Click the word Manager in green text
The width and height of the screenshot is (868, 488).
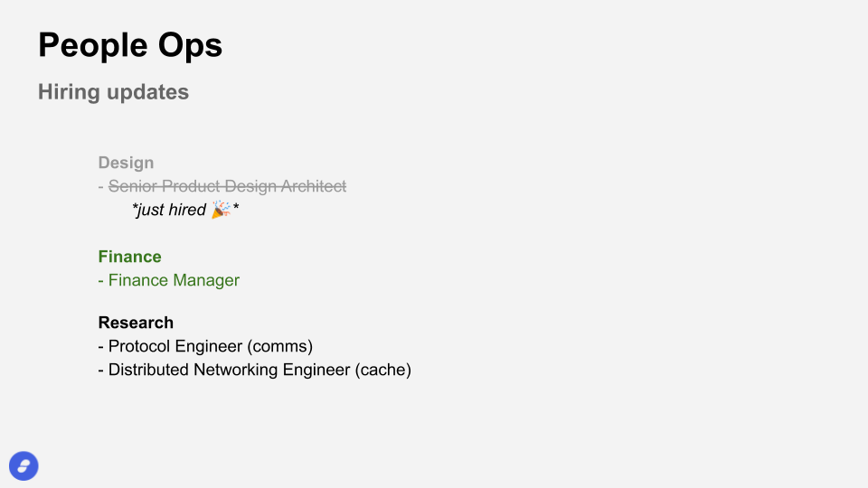(x=206, y=280)
